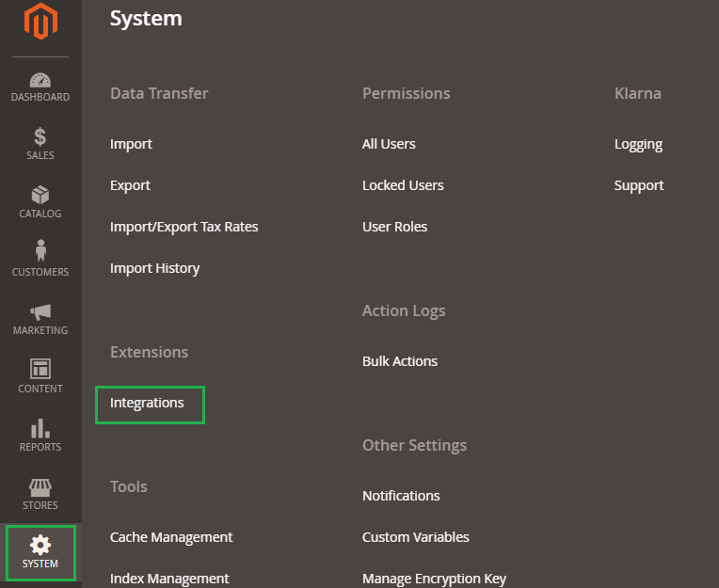Open the Sales dollar icon
This screenshot has width=719, height=588.
(40, 137)
